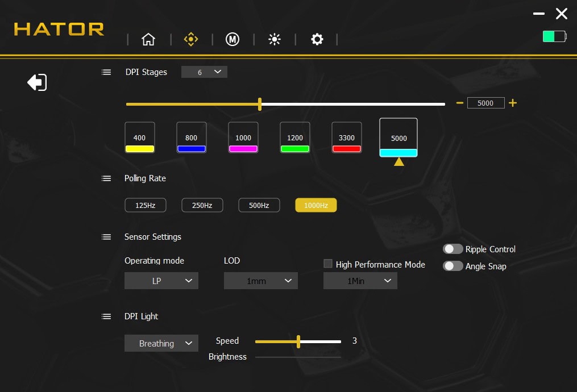Click the Polling Rate section list icon
This screenshot has width=577, height=392.
(106, 178)
